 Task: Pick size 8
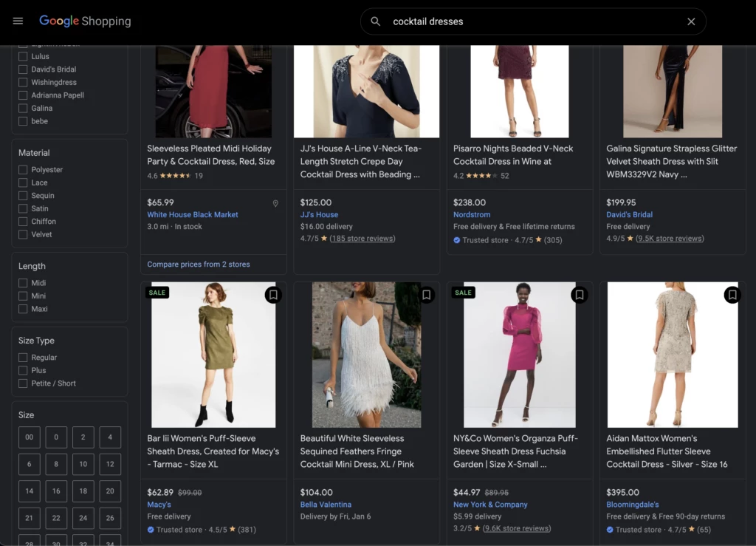(x=56, y=465)
